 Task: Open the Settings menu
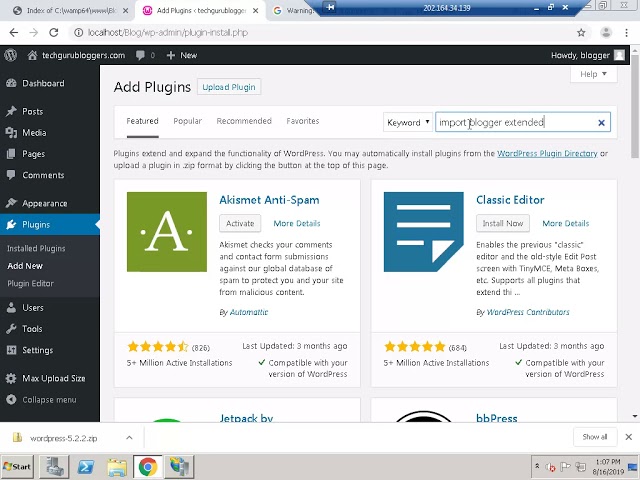point(38,350)
